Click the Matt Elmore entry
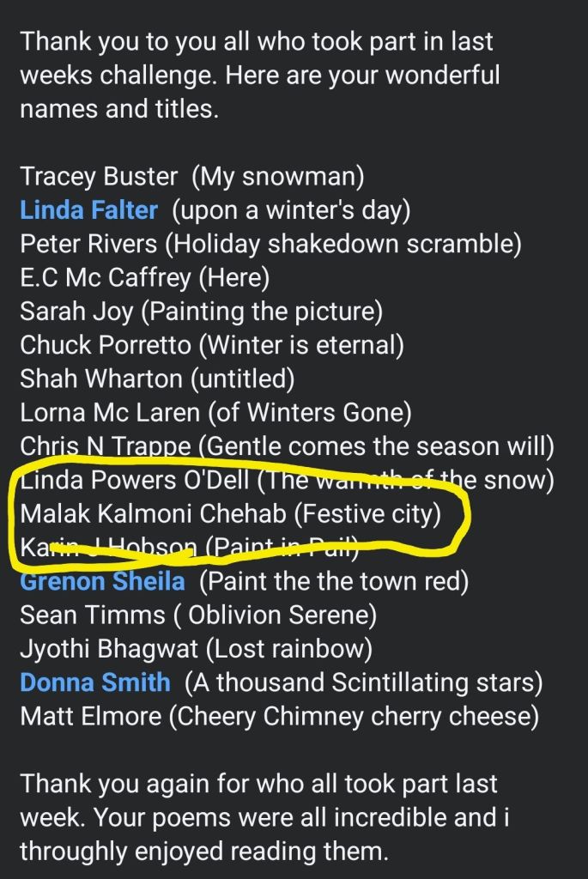The image size is (588, 879). coord(279,716)
